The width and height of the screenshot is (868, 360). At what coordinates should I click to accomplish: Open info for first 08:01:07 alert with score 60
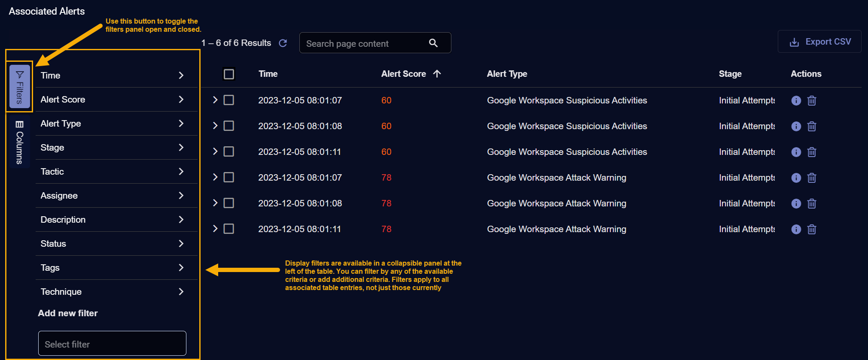796,100
